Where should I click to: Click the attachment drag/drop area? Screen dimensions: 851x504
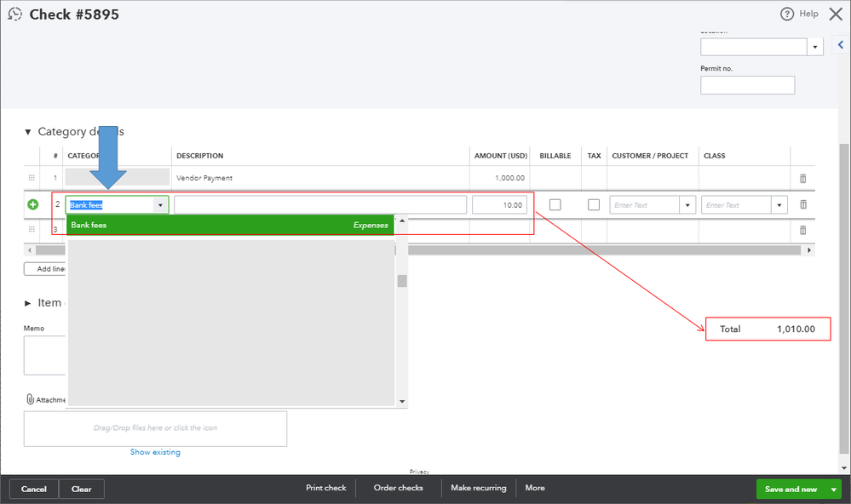155,428
